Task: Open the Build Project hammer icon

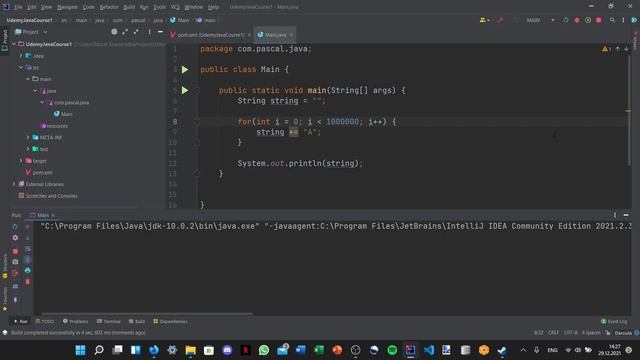Action: point(500,20)
